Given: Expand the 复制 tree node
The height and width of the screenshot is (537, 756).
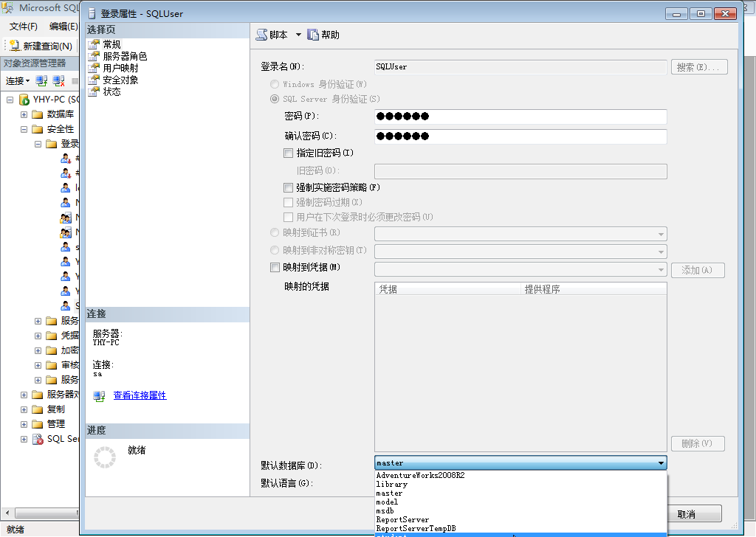Looking at the screenshot, I should point(24,409).
